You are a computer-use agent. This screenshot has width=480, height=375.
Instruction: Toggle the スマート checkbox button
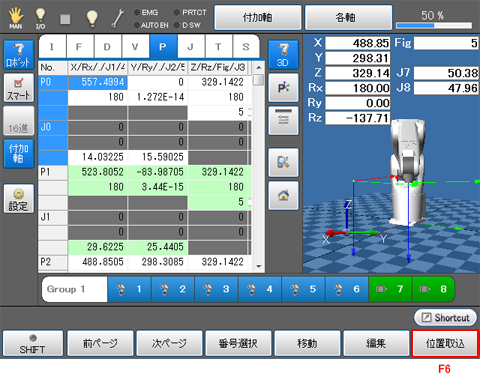pos(19,88)
